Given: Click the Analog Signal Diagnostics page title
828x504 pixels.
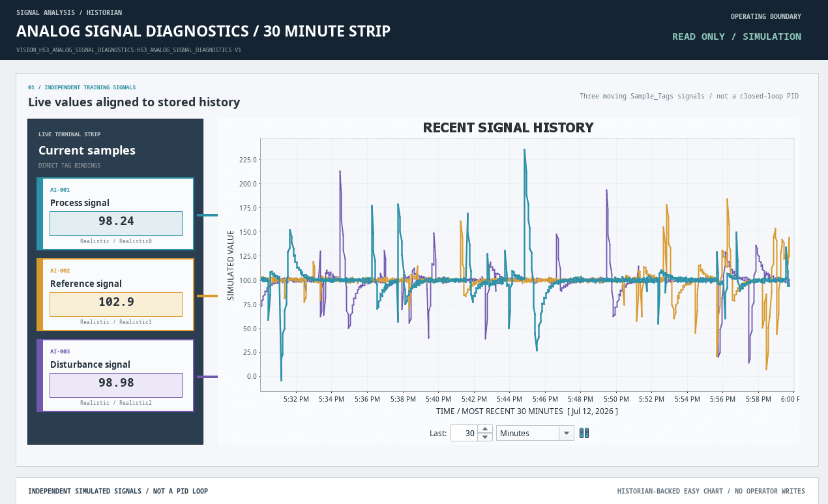Looking at the screenshot, I should (203, 31).
